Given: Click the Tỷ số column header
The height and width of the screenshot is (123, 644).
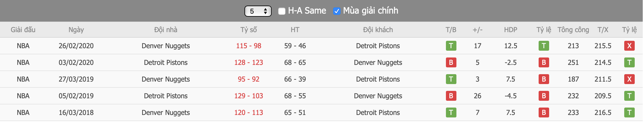Looking at the screenshot, I should point(248,30).
